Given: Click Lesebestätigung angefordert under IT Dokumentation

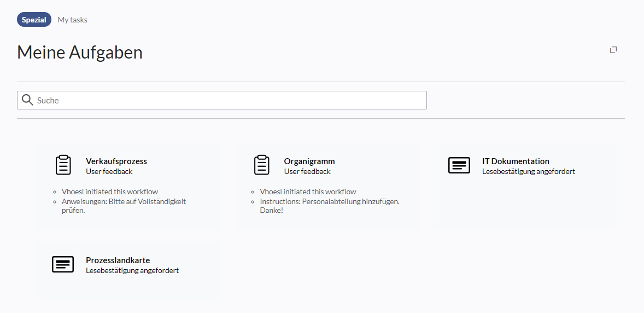Looking at the screenshot, I should (529, 171).
